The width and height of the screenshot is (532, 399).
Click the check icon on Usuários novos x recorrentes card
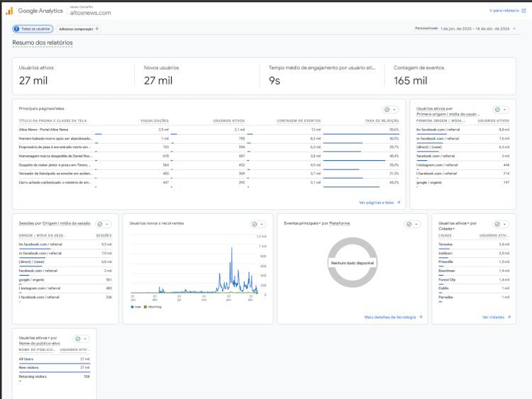pyautogui.click(x=255, y=224)
